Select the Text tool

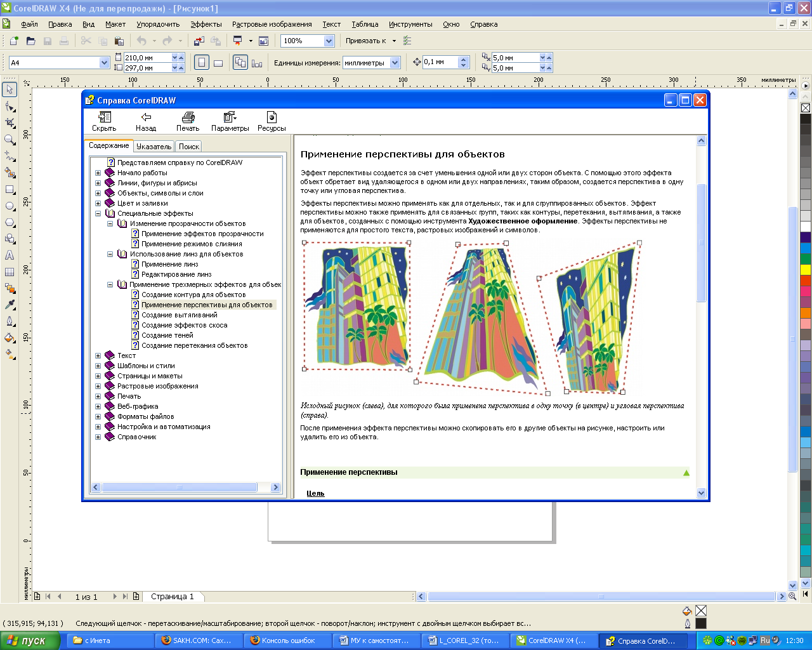coord(10,255)
